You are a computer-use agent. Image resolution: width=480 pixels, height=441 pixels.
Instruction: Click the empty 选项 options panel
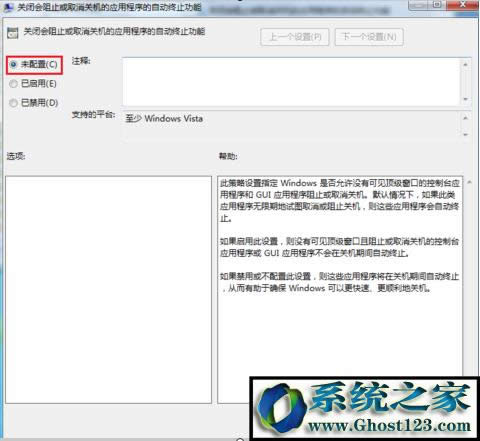[108, 289]
